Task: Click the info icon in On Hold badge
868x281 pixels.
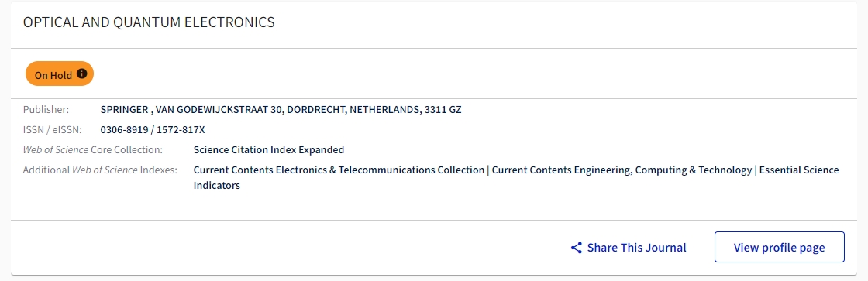Action: [x=82, y=74]
